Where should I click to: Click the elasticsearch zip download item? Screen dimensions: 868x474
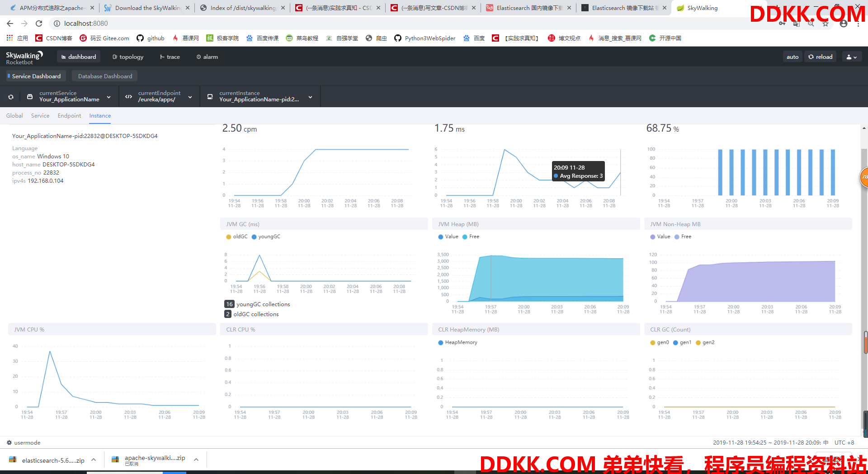tap(47, 460)
